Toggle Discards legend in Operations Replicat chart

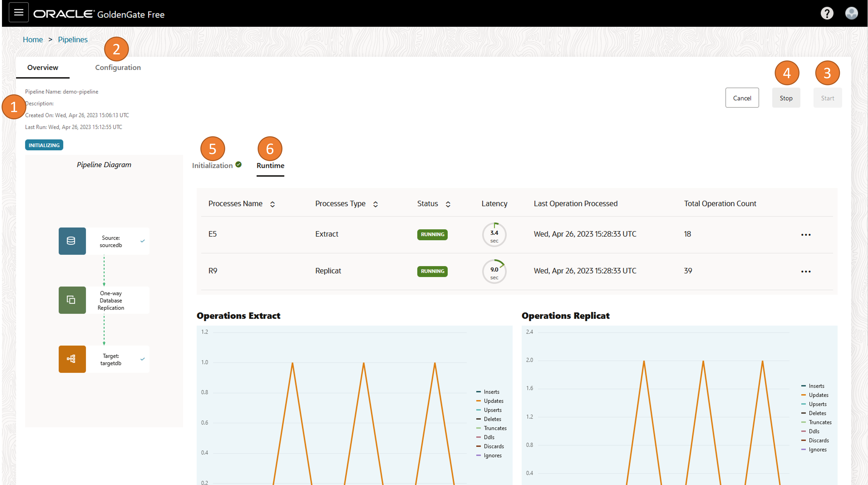click(815, 440)
